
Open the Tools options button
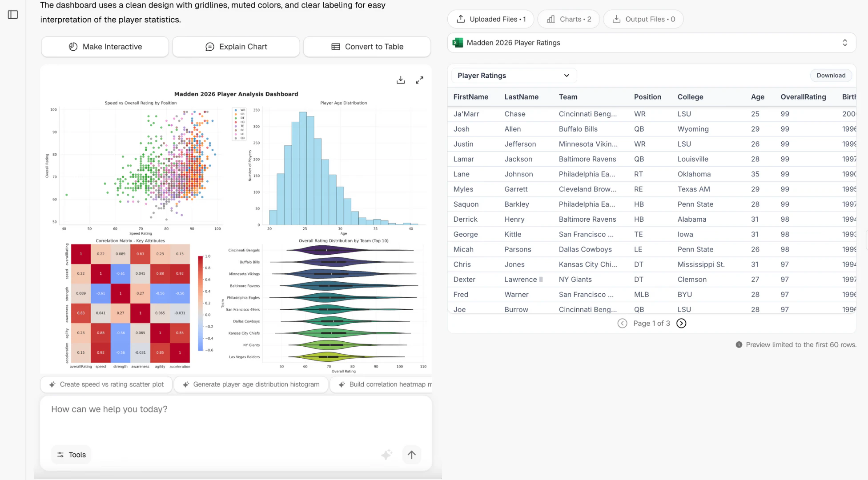coord(71,455)
